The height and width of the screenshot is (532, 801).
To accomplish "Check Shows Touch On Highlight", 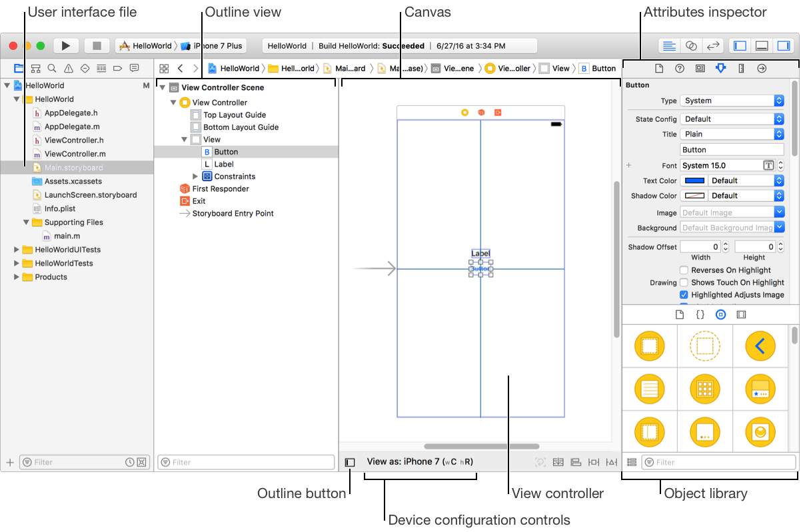I will point(684,282).
